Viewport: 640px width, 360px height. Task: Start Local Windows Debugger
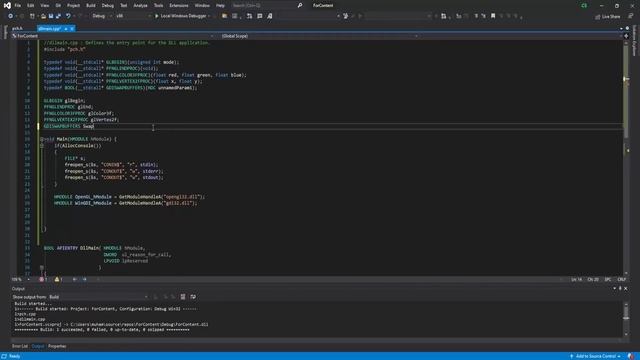180,16
